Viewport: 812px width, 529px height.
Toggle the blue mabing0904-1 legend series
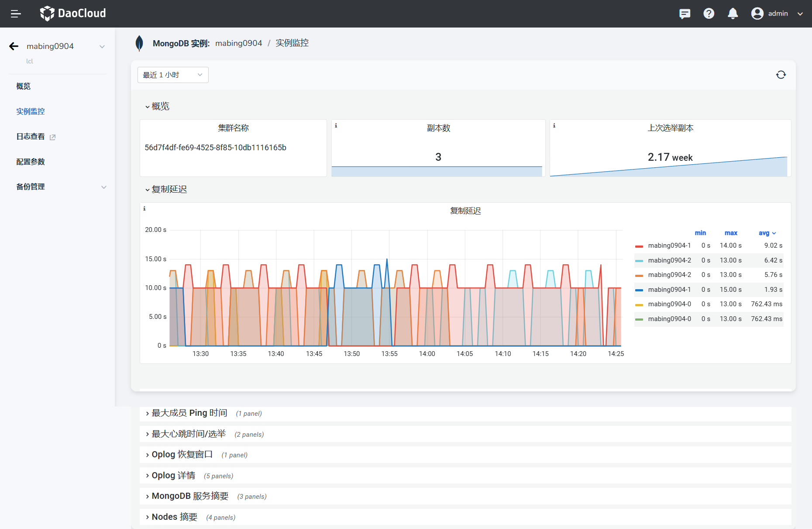[669, 290]
